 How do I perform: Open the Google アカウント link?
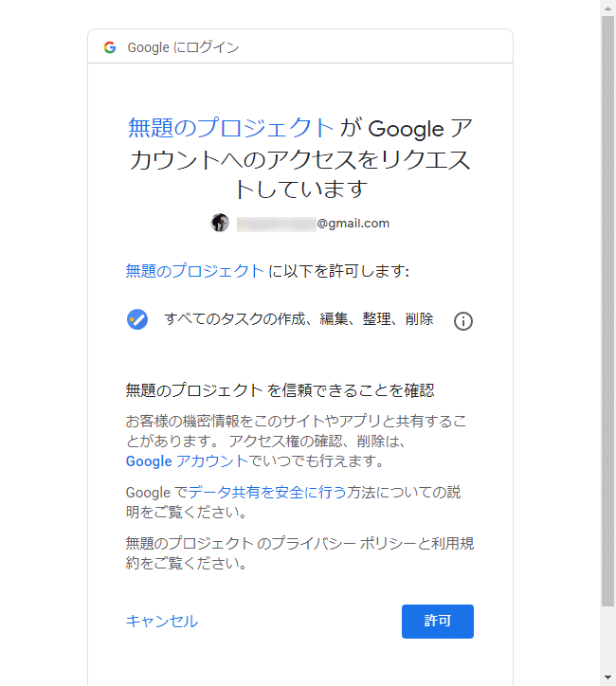187,461
